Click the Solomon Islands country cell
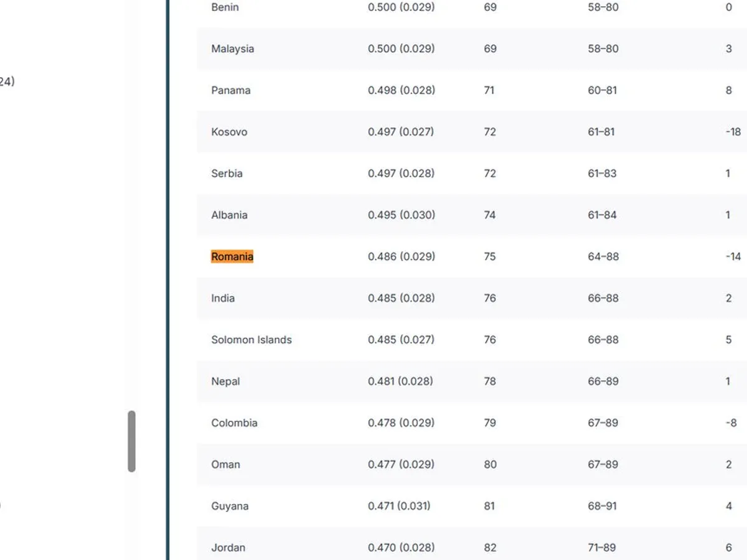747x560 pixels. pyautogui.click(x=251, y=340)
